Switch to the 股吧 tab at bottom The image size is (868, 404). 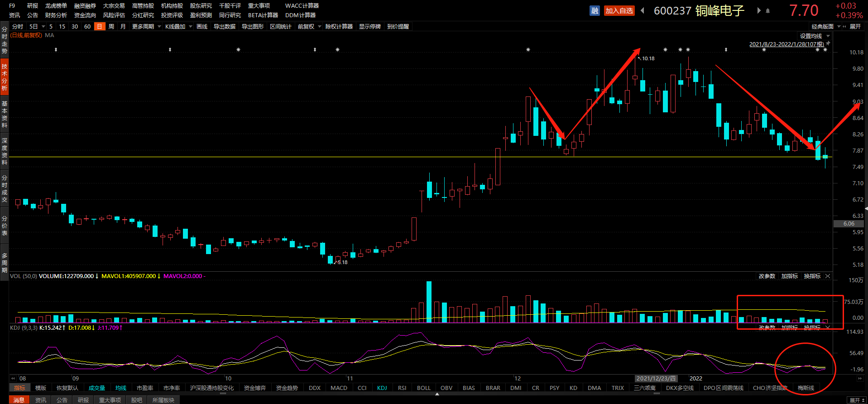coord(136,400)
